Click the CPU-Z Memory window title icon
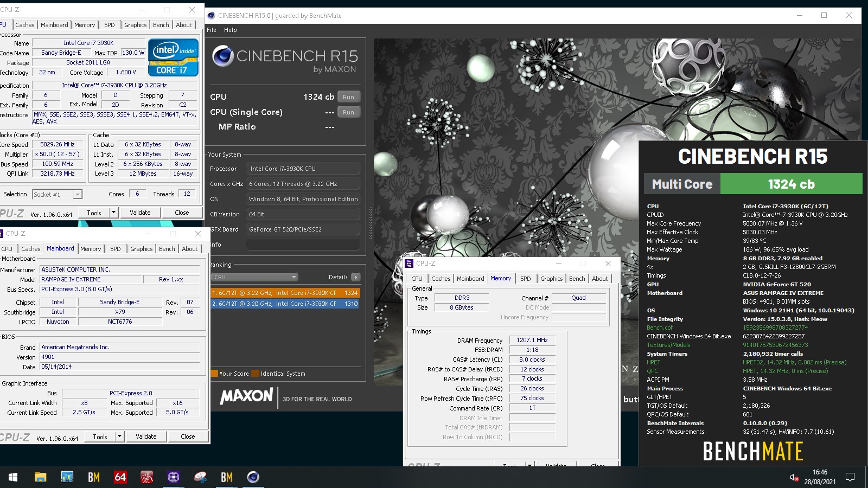The width and height of the screenshot is (868, 488). point(410,264)
